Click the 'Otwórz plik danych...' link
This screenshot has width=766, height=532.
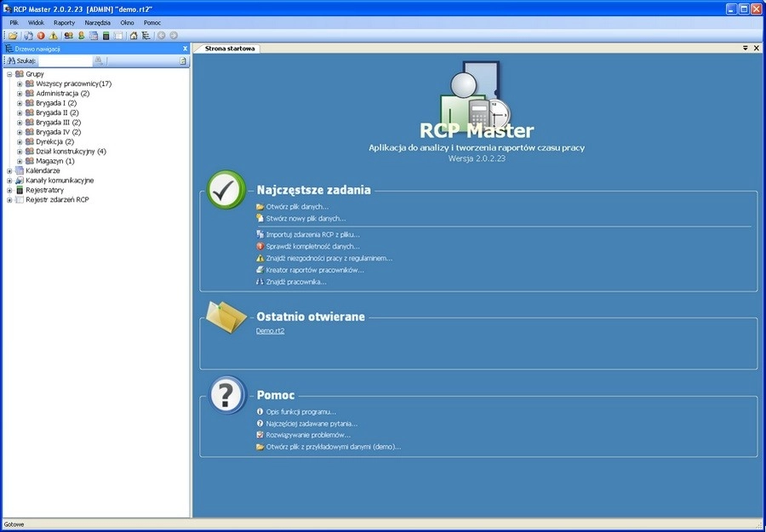tap(297, 207)
